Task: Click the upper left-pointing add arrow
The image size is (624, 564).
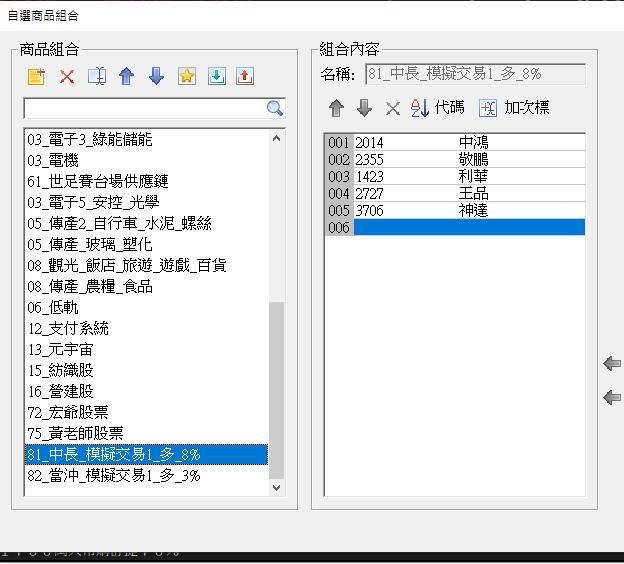Action: coord(612,364)
